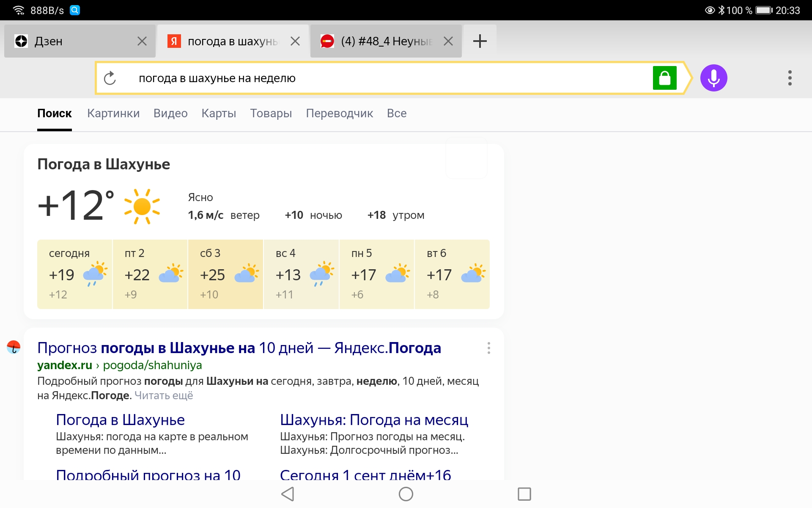
Task: Open a new browser tab with the plus icon
Action: tap(480, 41)
